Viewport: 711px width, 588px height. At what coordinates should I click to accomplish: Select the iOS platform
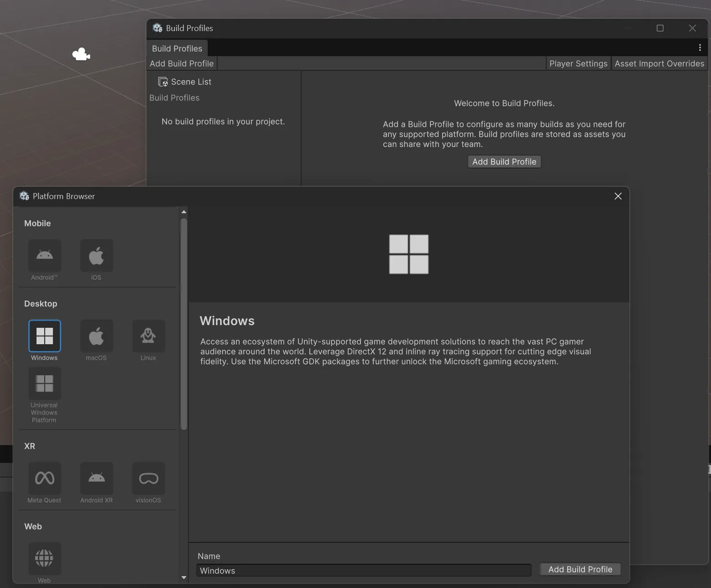click(96, 256)
